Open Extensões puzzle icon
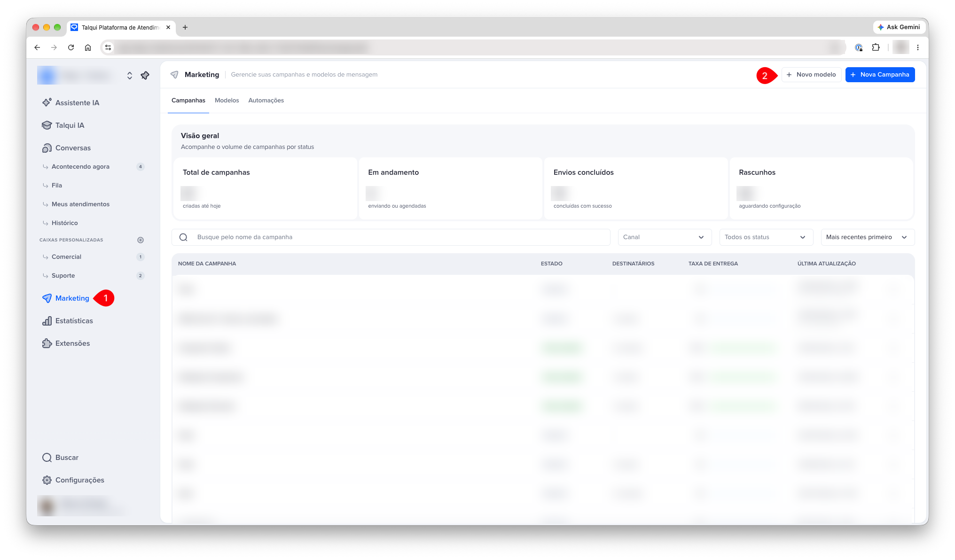Viewport: 955px width, 560px height. [47, 343]
